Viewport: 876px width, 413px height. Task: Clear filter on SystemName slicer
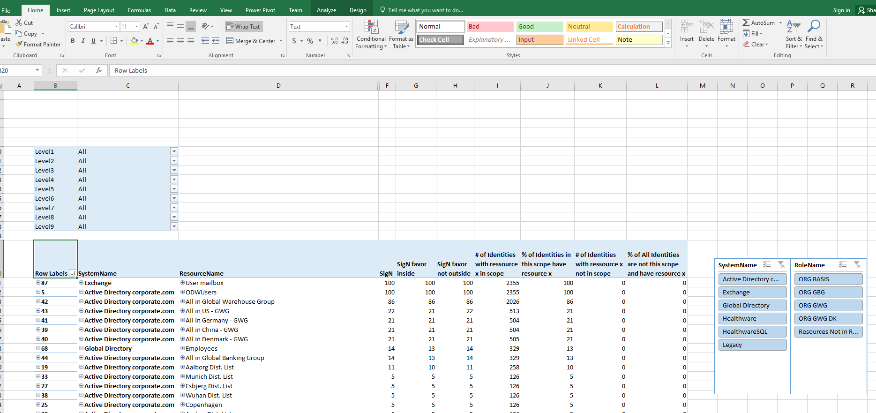[781, 264]
